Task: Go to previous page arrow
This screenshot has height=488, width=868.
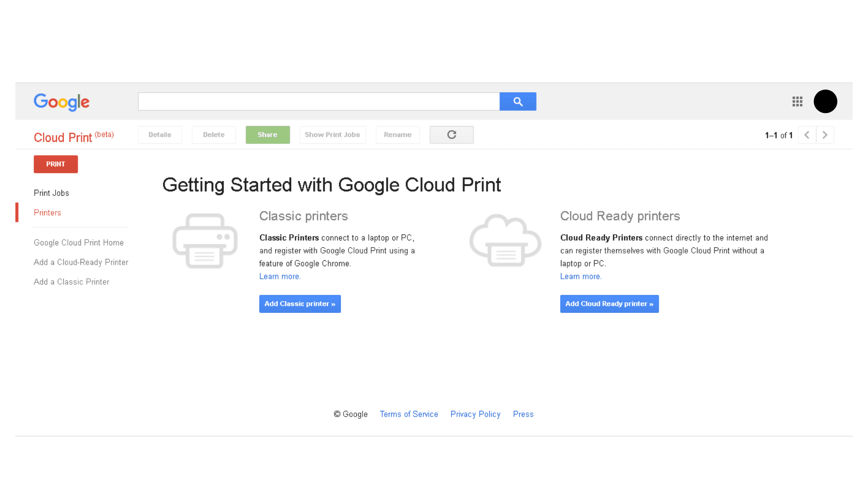Action: [x=807, y=135]
